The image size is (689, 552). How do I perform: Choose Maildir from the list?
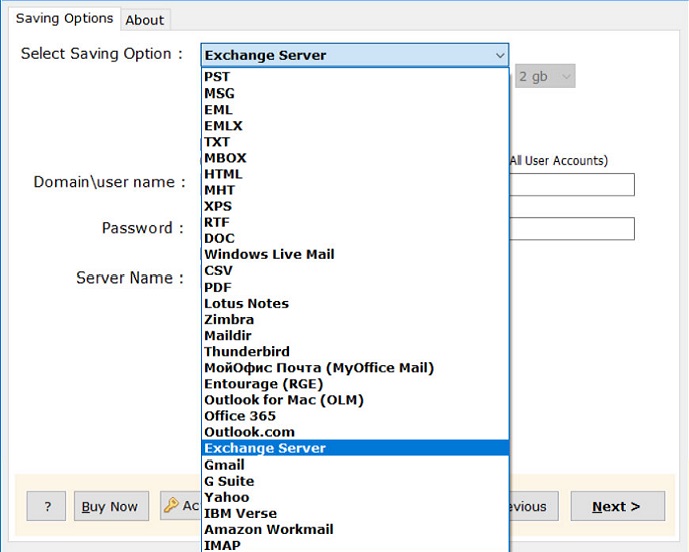point(355,336)
